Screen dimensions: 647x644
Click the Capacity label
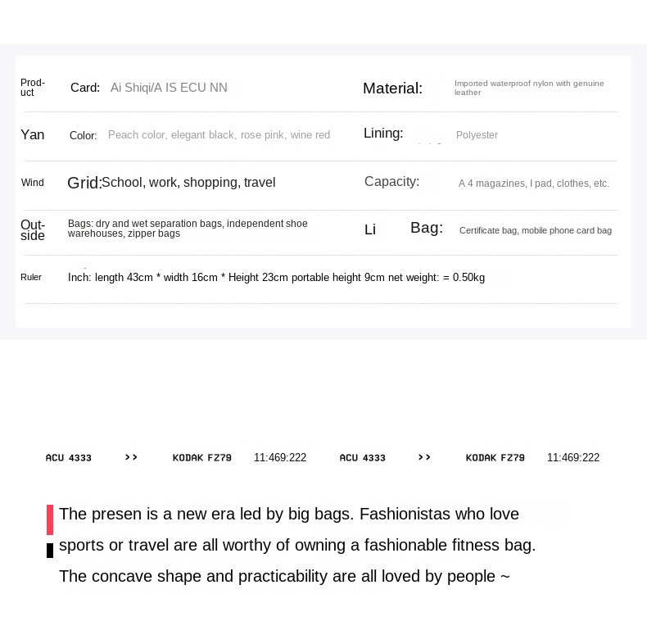click(x=391, y=181)
